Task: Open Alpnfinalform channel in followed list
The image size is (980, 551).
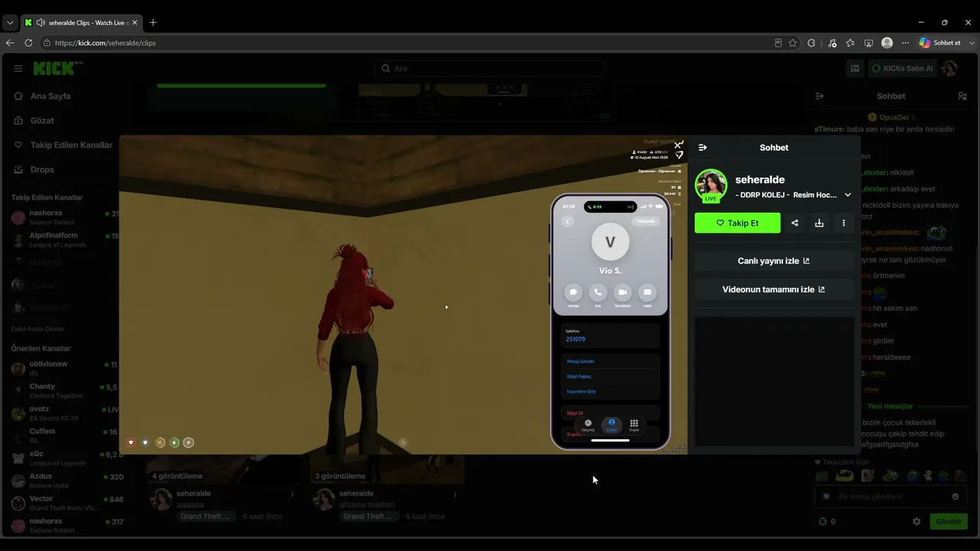Action: (x=63, y=240)
